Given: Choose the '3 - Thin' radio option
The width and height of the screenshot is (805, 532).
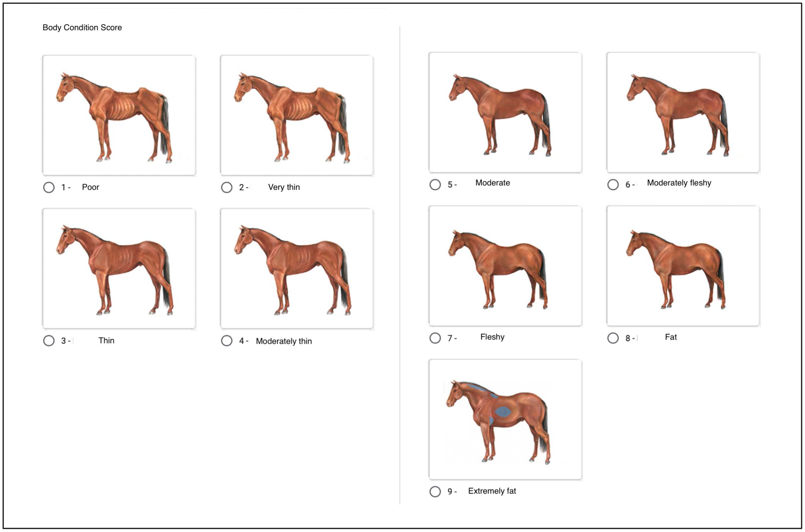Looking at the screenshot, I should [x=49, y=341].
